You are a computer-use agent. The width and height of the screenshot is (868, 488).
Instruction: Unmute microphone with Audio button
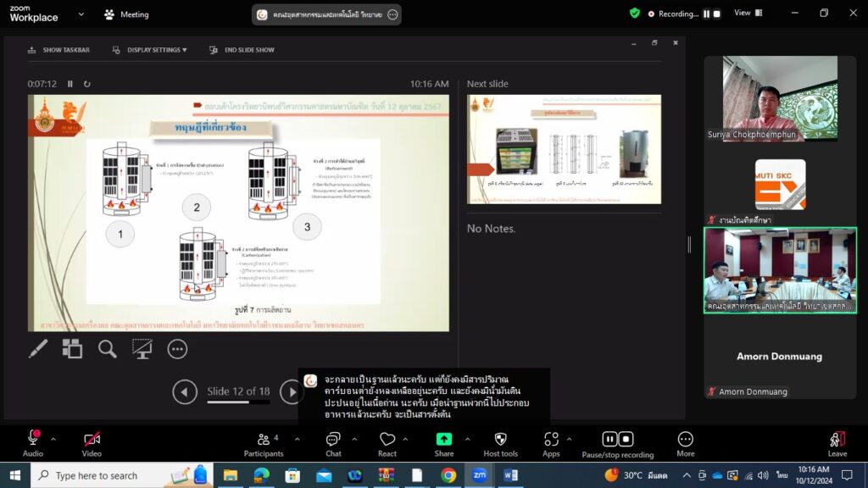33,443
